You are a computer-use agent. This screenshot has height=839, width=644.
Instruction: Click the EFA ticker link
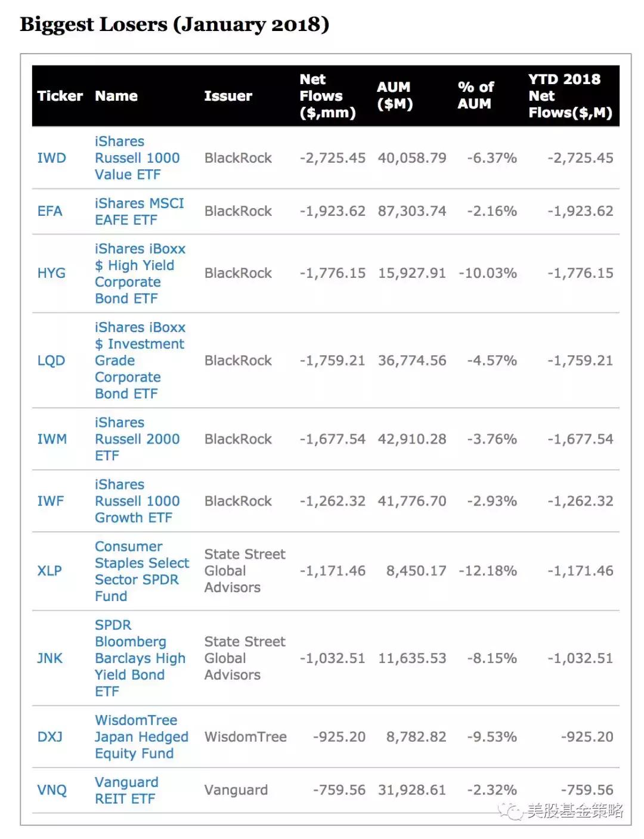(x=49, y=211)
